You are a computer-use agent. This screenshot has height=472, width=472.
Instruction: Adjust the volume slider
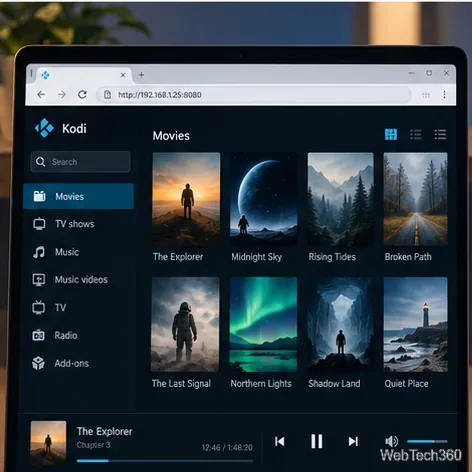pyautogui.click(x=427, y=441)
